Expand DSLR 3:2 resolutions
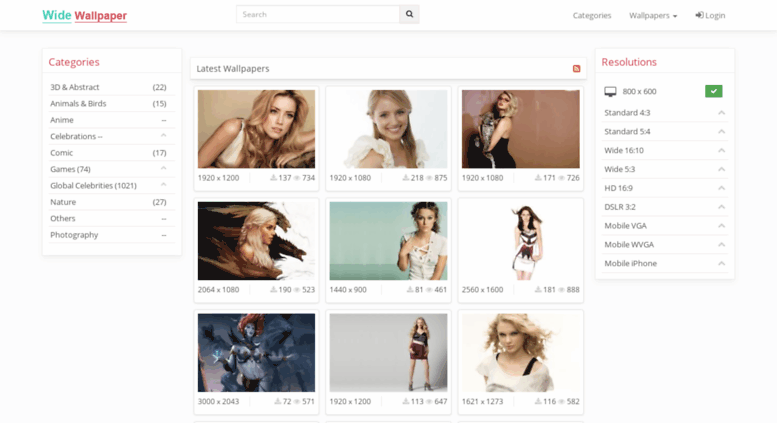 point(722,207)
